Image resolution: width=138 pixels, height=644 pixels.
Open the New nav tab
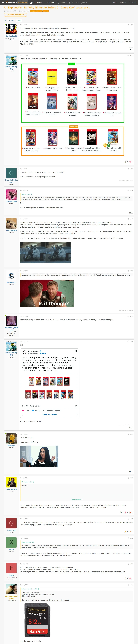pyautogui.click(x=84, y=2)
